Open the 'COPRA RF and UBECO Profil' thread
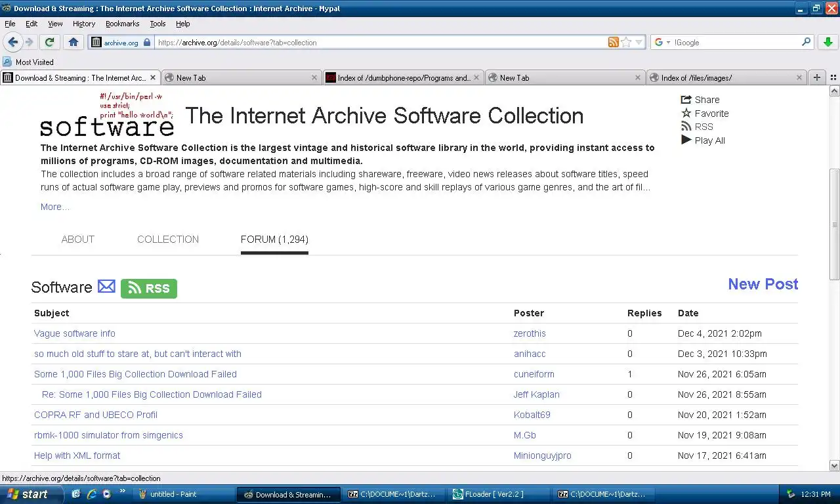The height and width of the screenshot is (504, 840). coord(96,415)
